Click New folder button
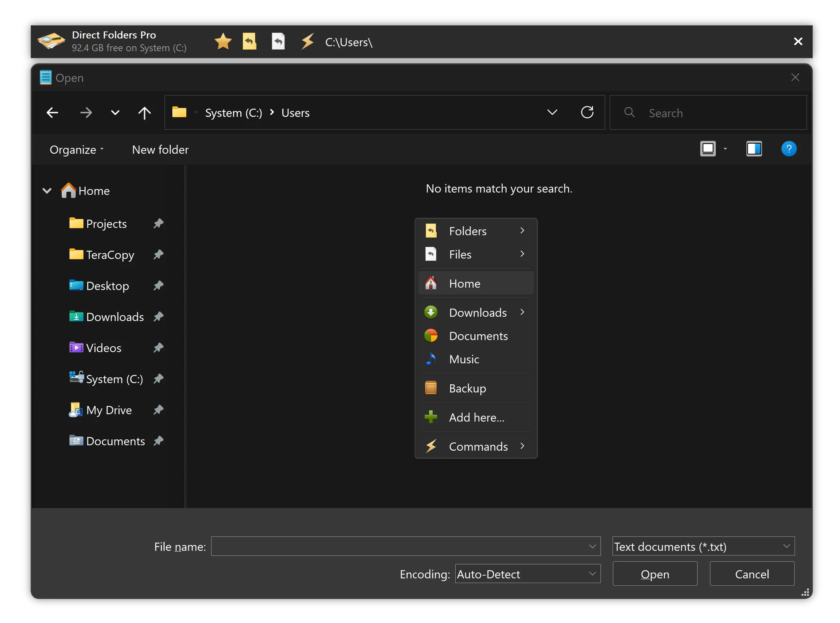The height and width of the screenshot is (623, 840). [160, 149]
